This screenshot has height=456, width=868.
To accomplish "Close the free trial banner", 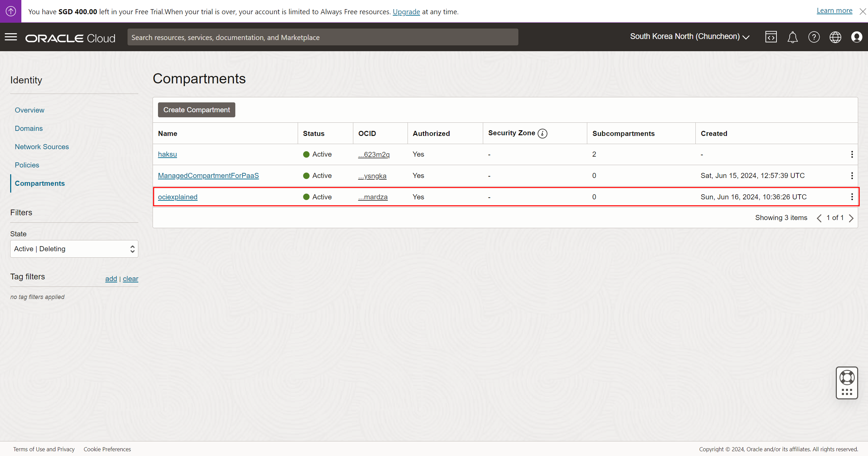I will [863, 12].
